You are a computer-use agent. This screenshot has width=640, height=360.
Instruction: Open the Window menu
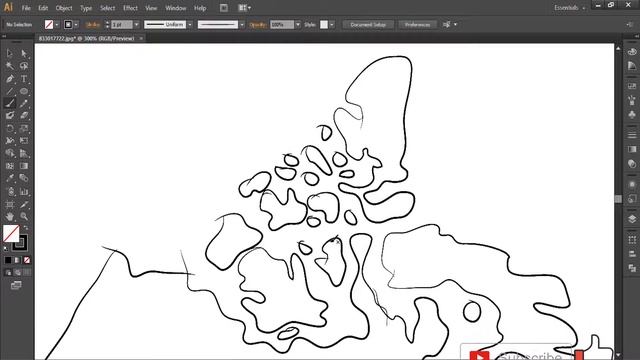click(x=176, y=8)
